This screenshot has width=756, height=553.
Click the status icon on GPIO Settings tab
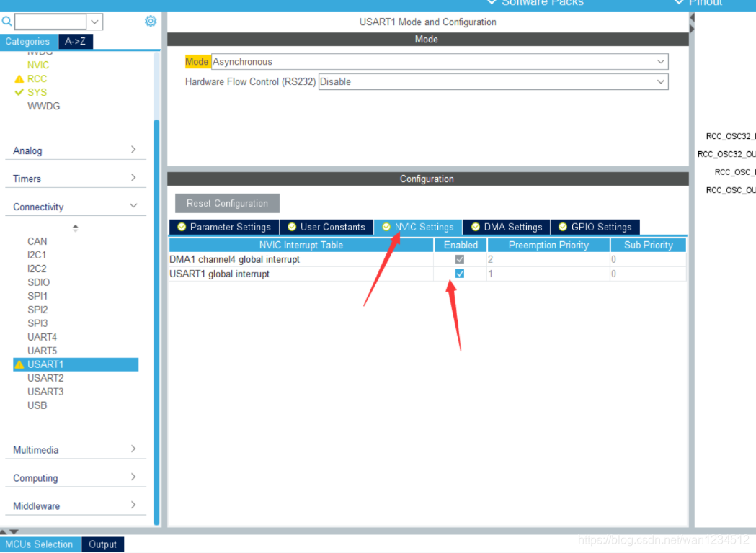pos(563,227)
